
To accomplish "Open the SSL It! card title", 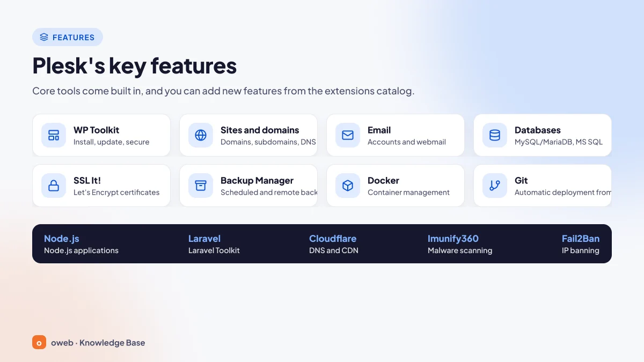I will (x=87, y=180).
